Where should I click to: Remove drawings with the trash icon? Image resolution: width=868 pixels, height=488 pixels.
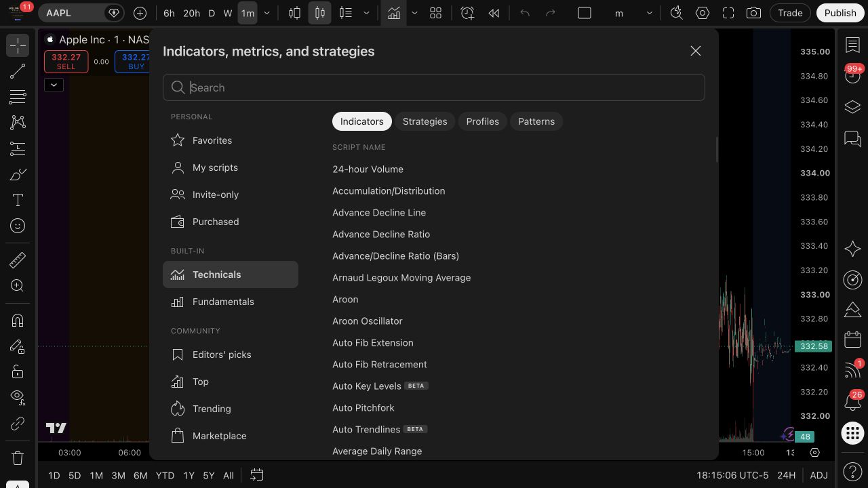point(18,457)
